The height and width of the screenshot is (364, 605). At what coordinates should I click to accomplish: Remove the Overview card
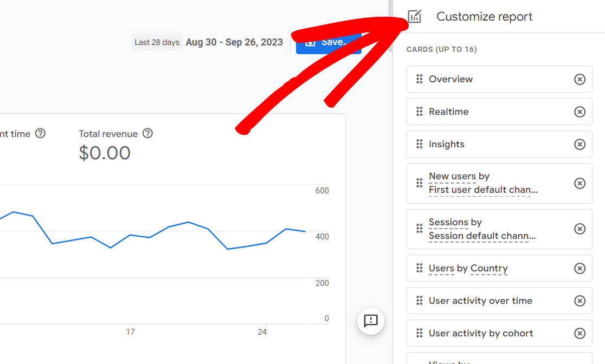coord(580,79)
